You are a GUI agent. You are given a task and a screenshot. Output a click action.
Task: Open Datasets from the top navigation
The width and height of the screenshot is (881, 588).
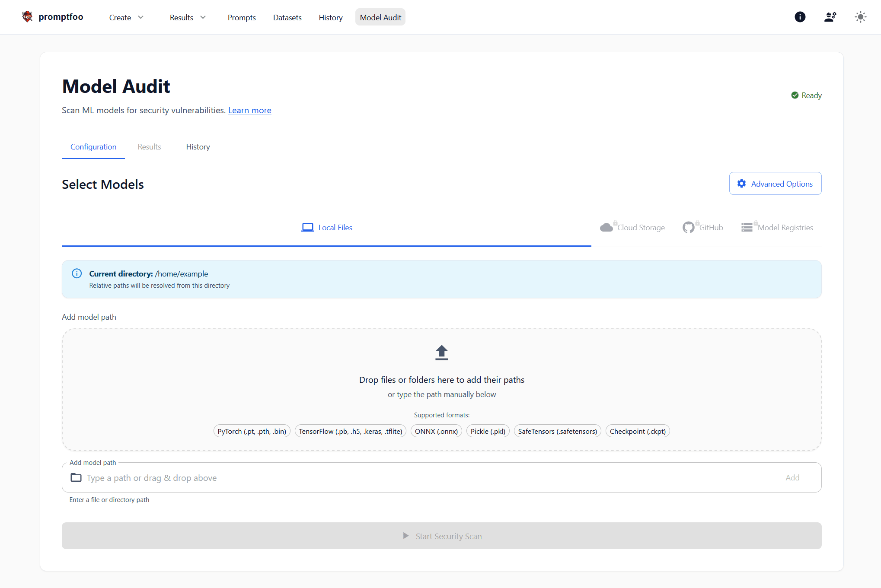tap(287, 17)
